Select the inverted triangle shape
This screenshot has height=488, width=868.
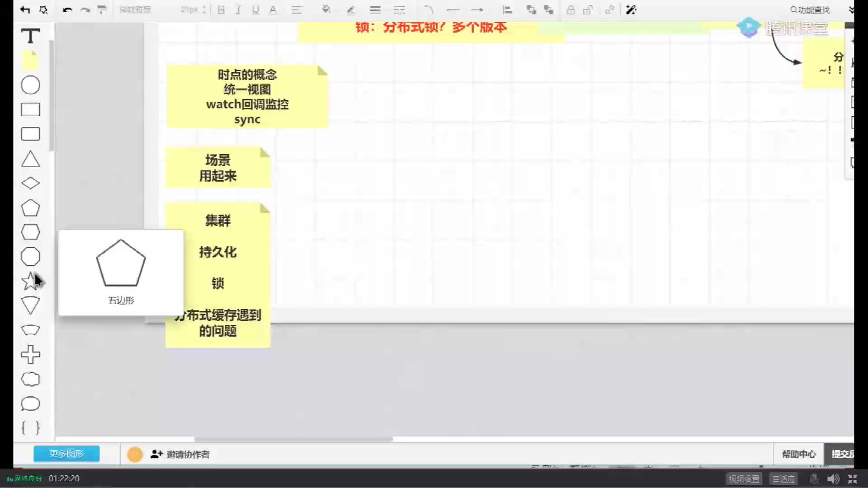coord(30,305)
